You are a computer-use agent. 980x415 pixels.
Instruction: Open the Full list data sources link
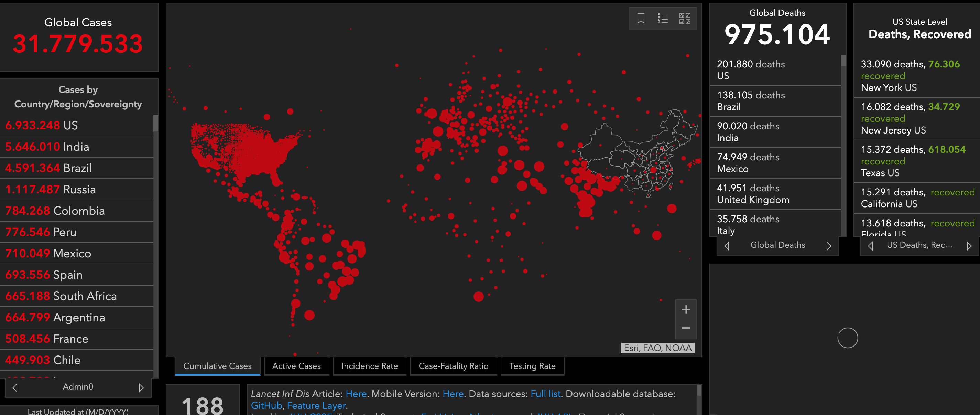point(545,394)
